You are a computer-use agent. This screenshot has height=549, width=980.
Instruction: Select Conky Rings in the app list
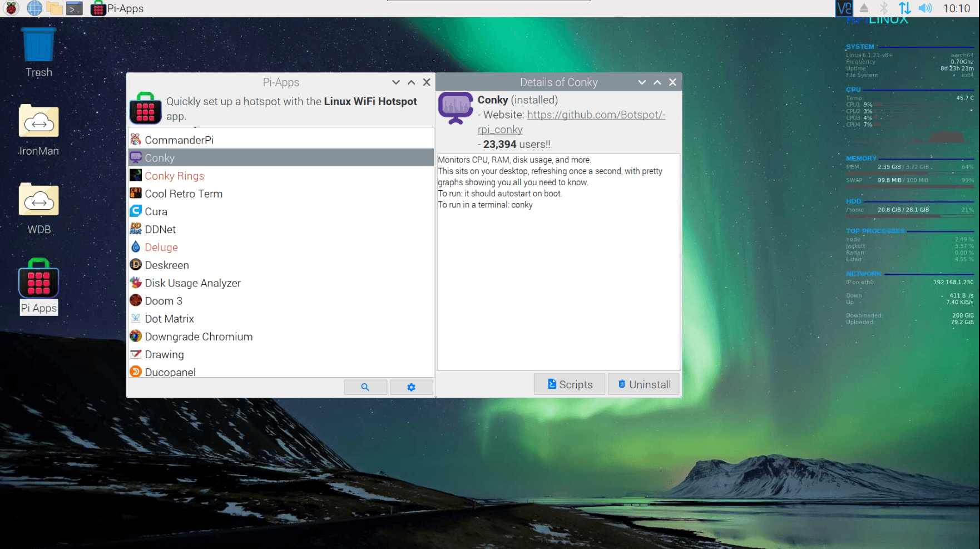174,176
